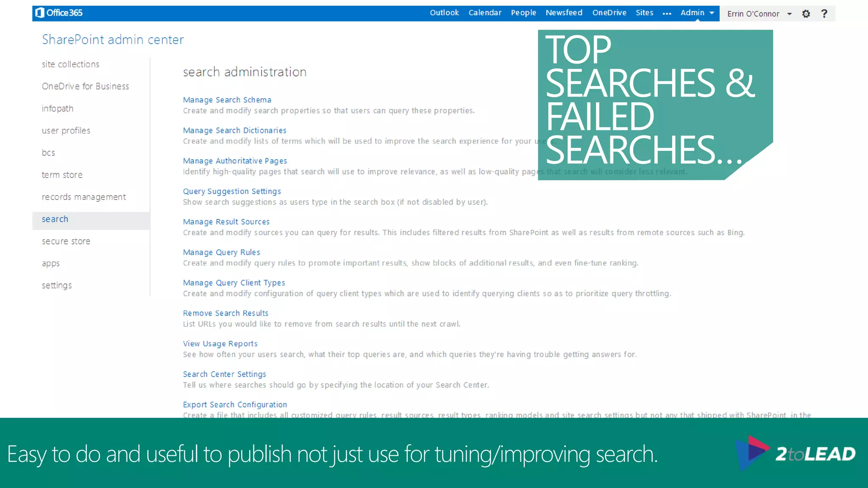Open Calendar in the top bar

click(484, 13)
